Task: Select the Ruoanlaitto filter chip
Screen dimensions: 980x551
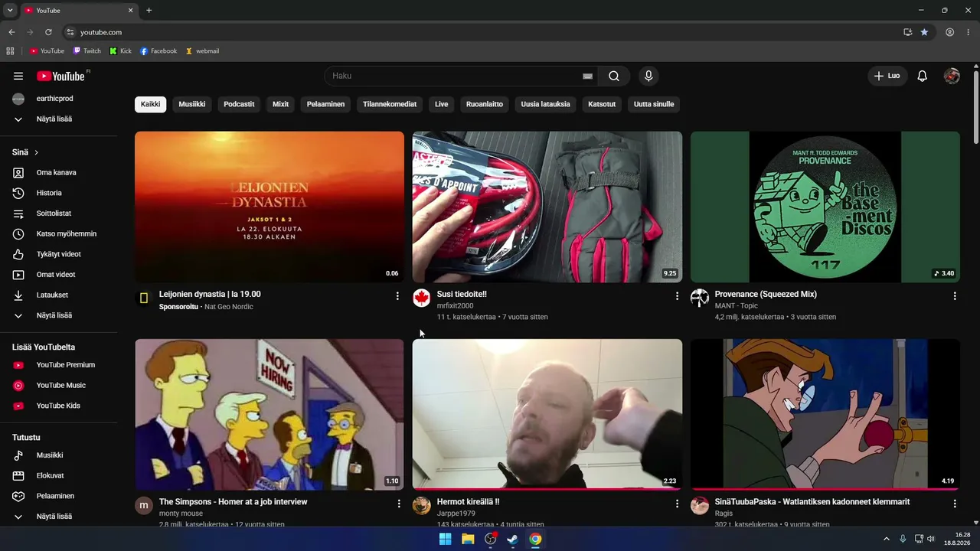Action: click(x=485, y=104)
